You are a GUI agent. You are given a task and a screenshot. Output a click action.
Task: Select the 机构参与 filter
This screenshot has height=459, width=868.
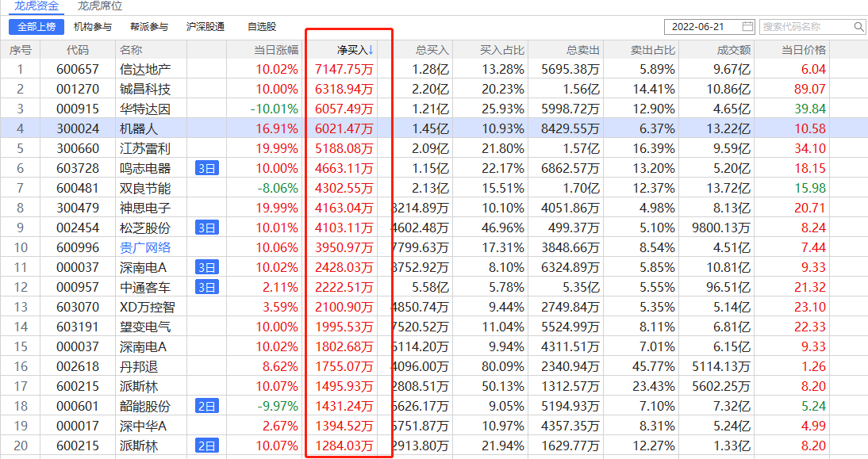[x=93, y=26]
